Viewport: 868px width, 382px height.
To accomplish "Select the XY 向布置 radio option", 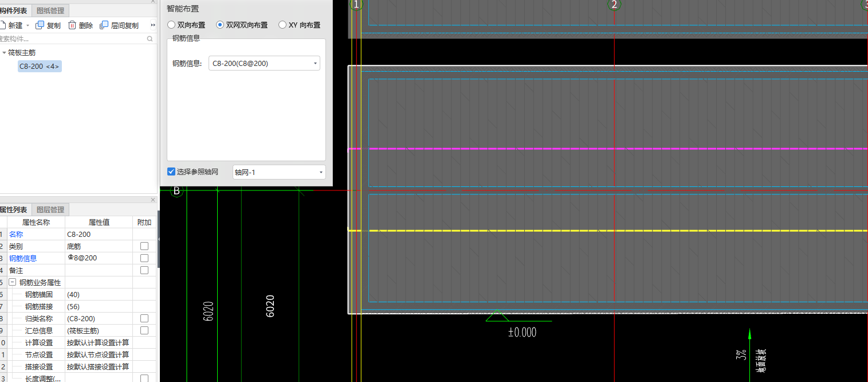I will pos(299,25).
